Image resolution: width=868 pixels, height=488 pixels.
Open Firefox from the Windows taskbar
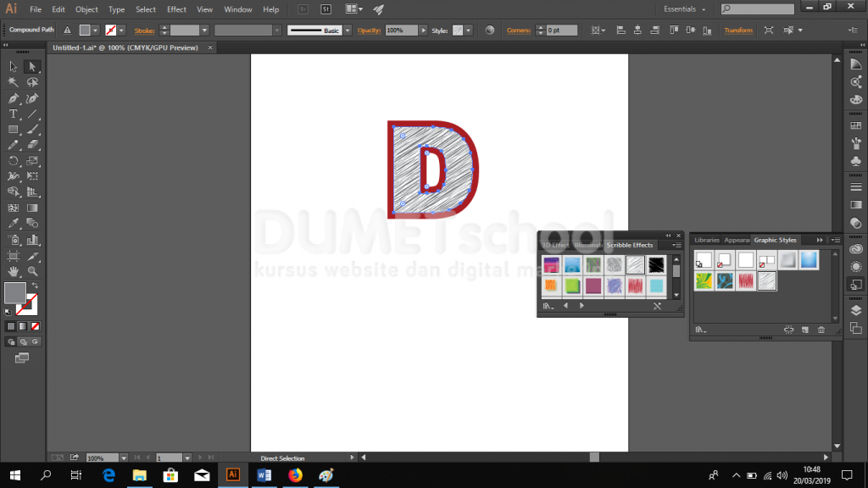click(295, 475)
